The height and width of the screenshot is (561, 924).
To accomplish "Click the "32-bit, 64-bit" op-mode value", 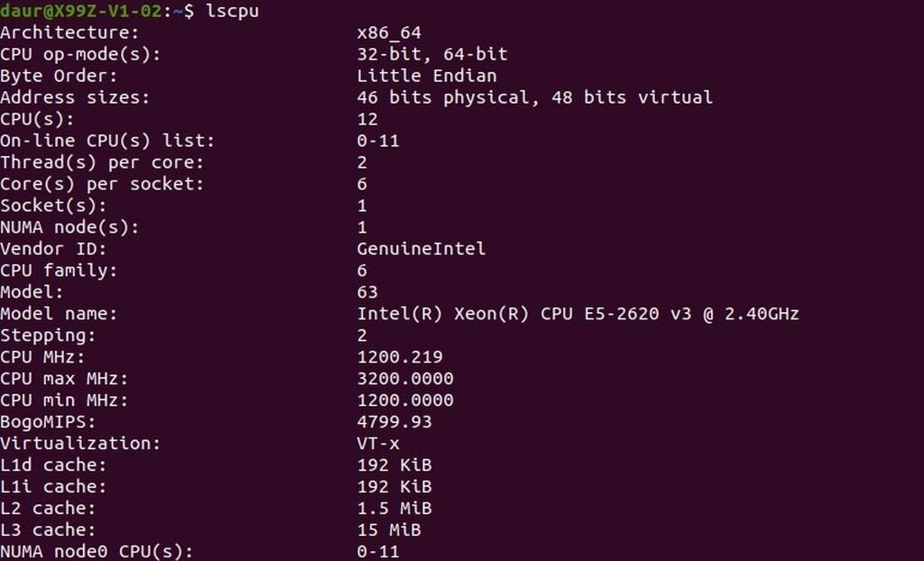I will [x=432, y=54].
